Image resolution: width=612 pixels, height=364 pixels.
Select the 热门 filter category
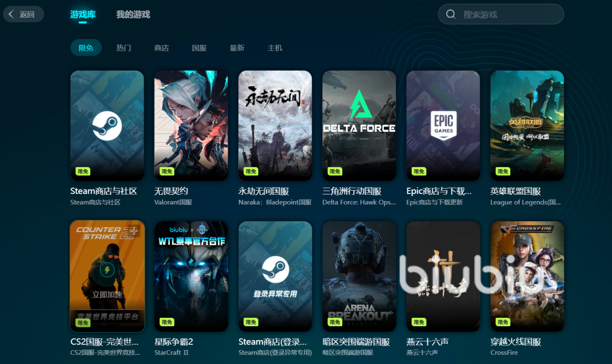point(123,48)
